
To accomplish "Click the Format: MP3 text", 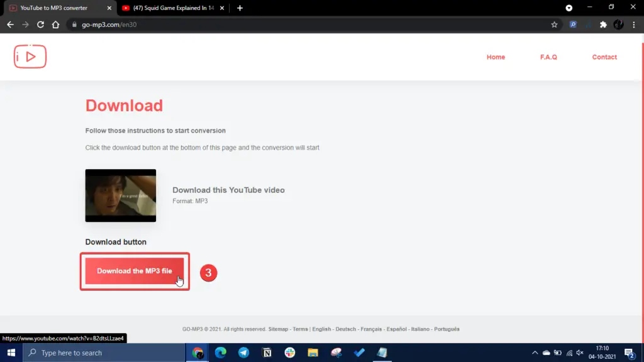I will (x=190, y=201).
